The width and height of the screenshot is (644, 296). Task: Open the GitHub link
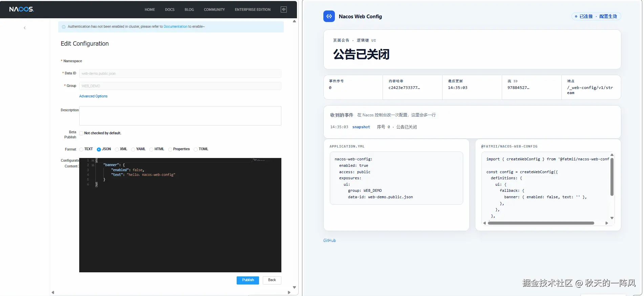point(329,241)
